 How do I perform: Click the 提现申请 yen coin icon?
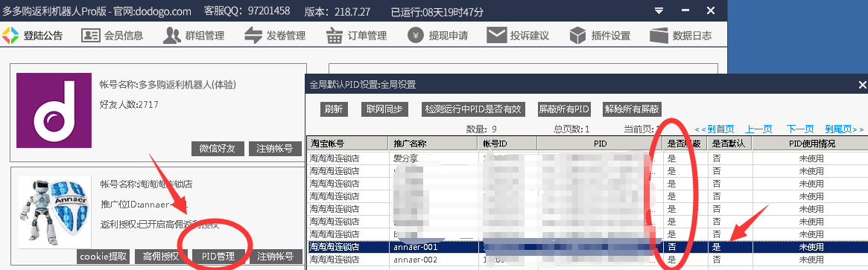tap(416, 36)
